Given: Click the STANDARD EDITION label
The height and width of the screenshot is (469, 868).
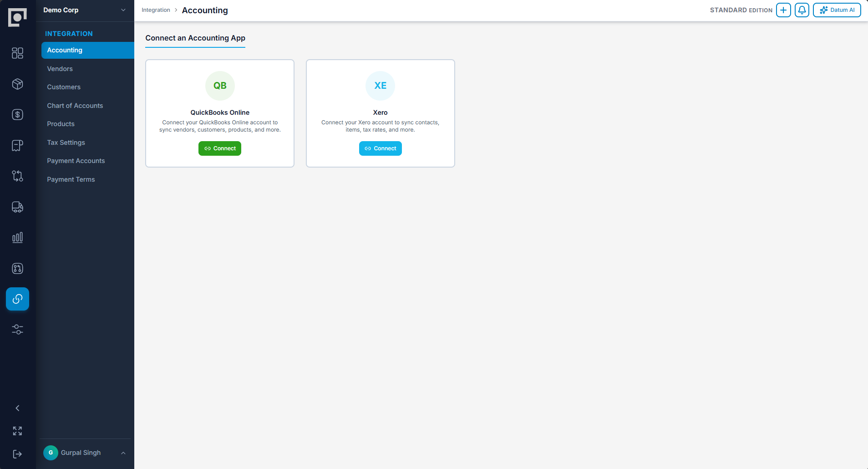Looking at the screenshot, I should 741,10.
